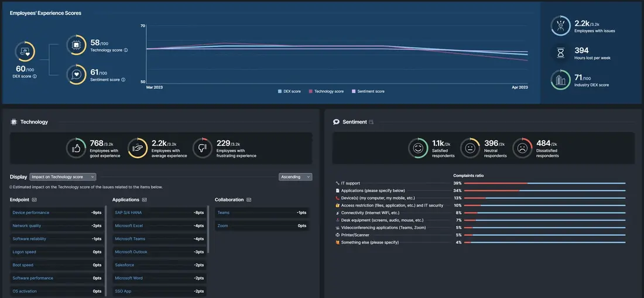Click the Endpoint list scrollbar
Screen dimensions: 644x298
pos(107,251)
